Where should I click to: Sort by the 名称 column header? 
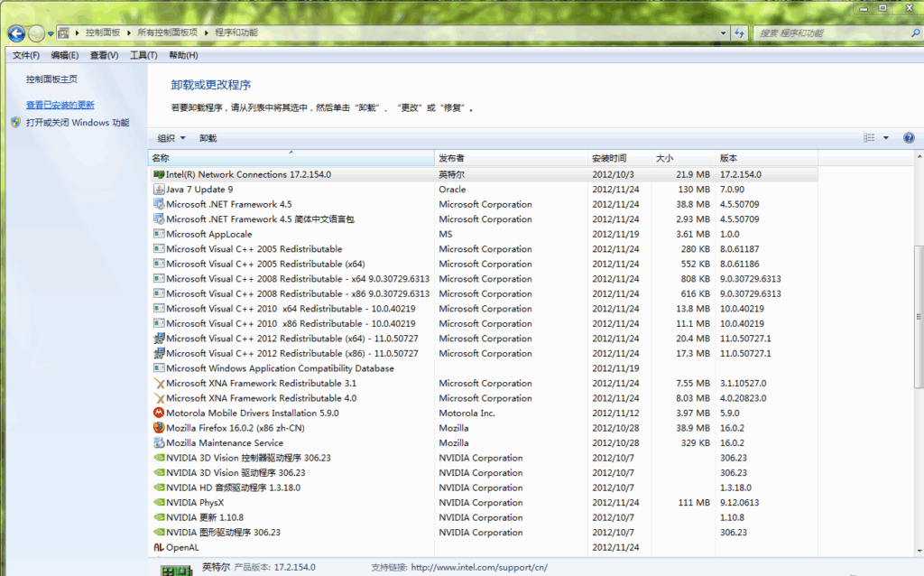pyautogui.click(x=291, y=158)
